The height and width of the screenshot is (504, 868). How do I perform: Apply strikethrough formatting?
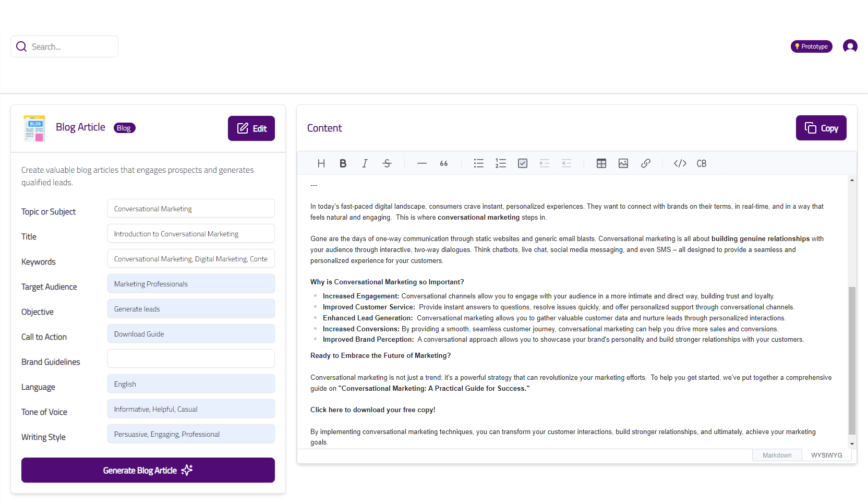(x=387, y=163)
